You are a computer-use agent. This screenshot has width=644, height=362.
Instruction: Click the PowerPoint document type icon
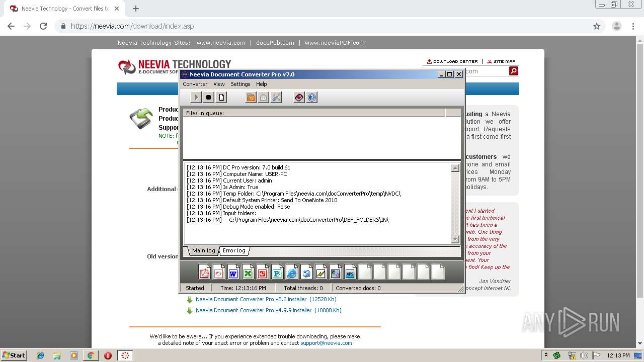pyautogui.click(x=263, y=272)
